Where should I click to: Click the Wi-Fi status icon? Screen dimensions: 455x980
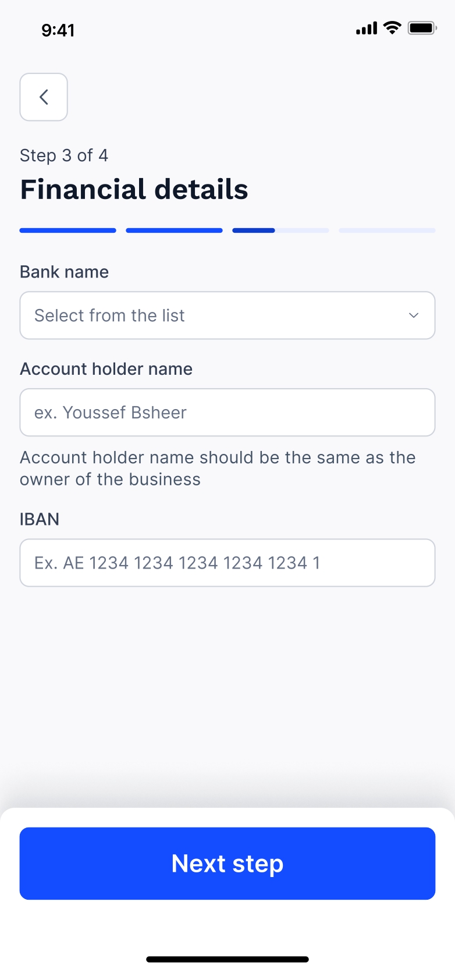(393, 27)
